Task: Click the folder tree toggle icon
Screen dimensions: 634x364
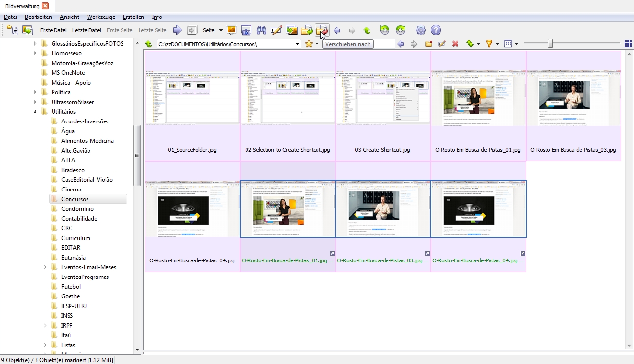Action: (12, 30)
